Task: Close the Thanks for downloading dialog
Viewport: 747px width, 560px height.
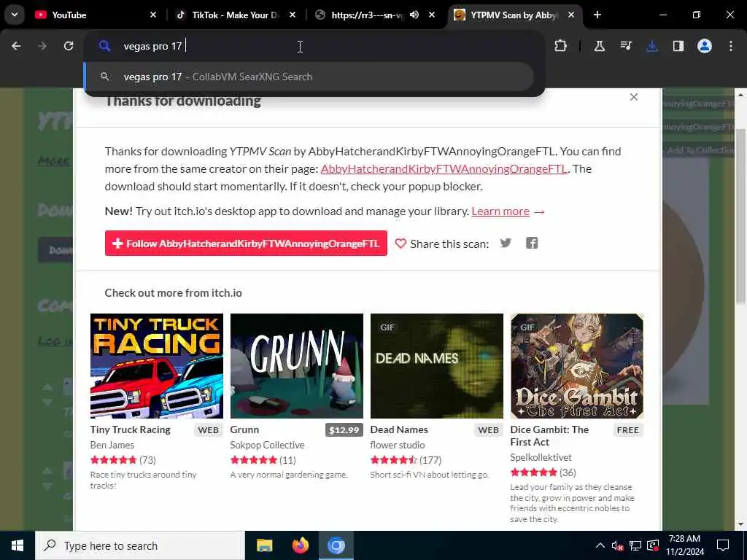Action: (634, 97)
